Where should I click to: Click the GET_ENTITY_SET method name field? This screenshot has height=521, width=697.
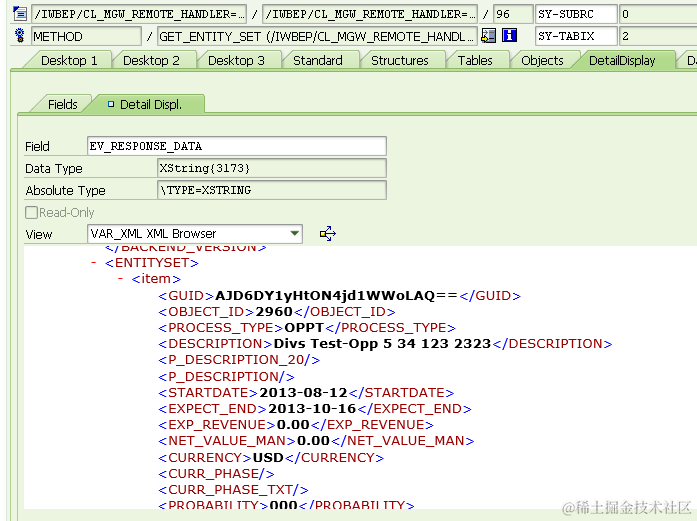pyautogui.click(x=318, y=36)
